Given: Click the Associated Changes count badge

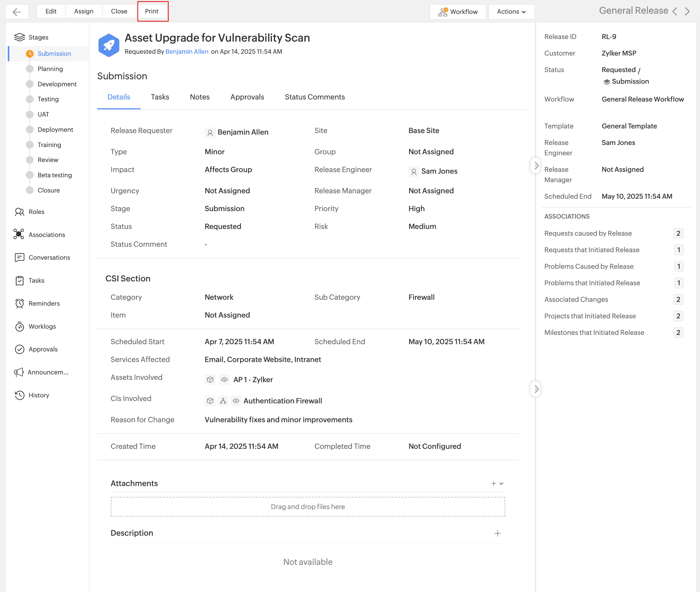Looking at the screenshot, I should 678,299.
